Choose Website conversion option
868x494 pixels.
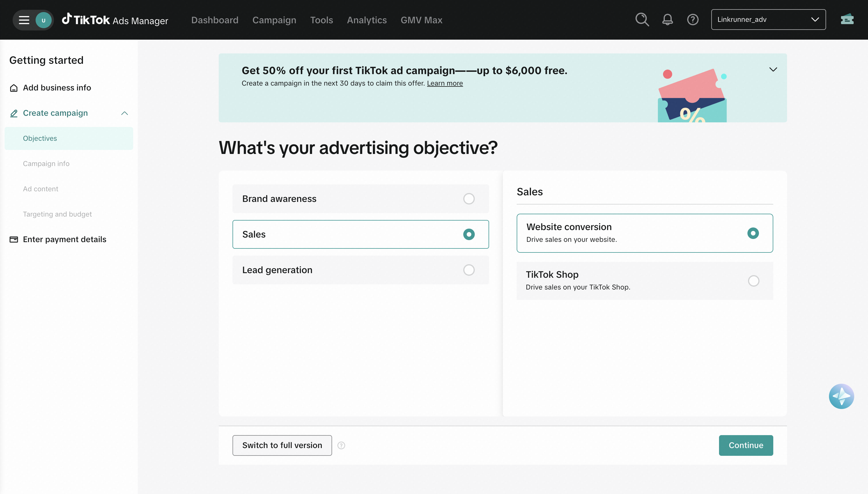pyautogui.click(x=645, y=233)
